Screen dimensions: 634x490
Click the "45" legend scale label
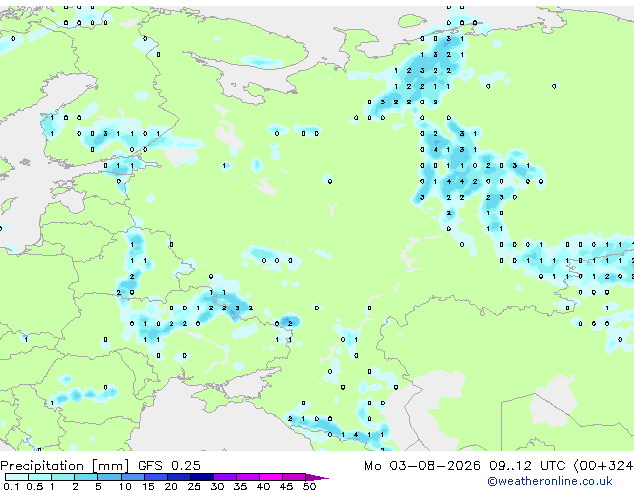pyautogui.click(x=286, y=486)
